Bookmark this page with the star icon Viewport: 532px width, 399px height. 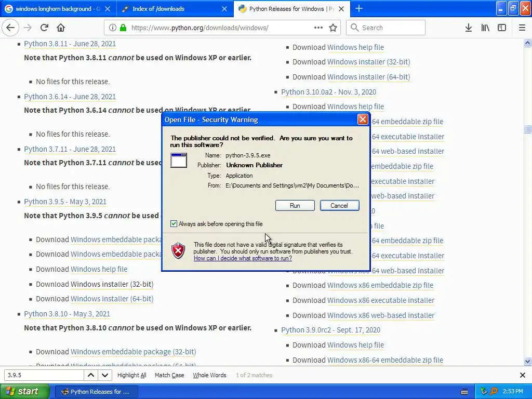click(x=333, y=28)
